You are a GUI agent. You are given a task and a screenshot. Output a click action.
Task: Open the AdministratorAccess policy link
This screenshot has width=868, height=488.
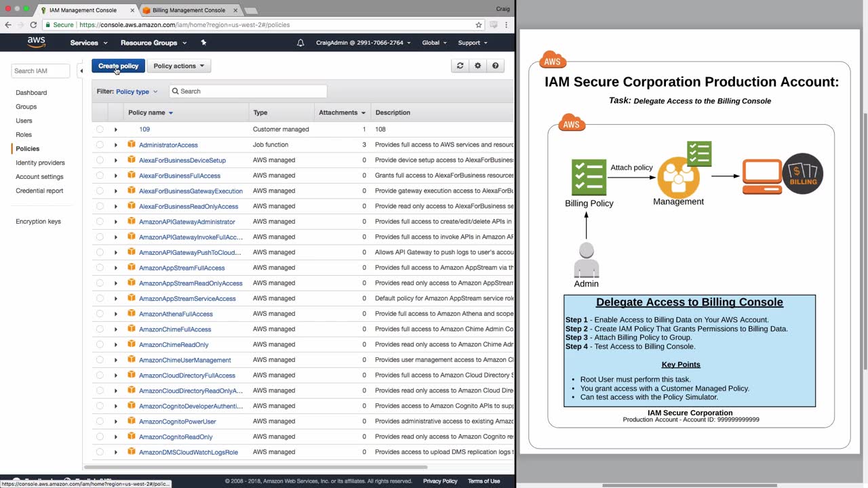(x=168, y=145)
